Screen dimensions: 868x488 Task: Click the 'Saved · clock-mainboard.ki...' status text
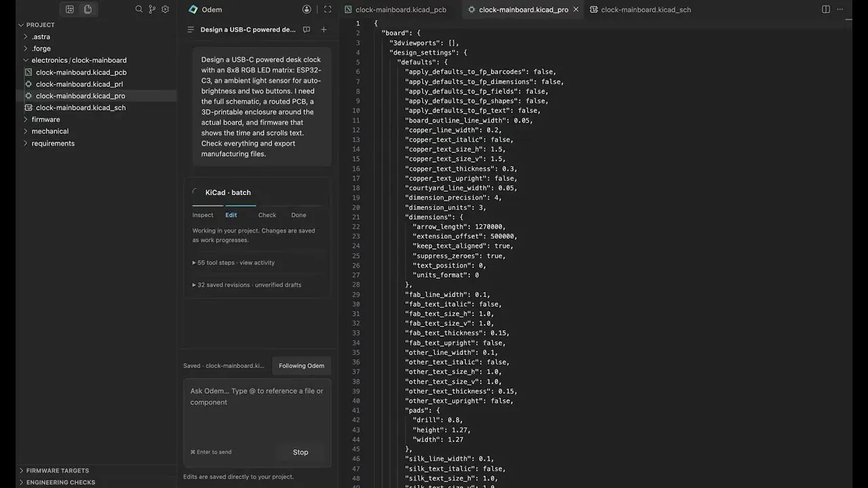pyautogui.click(x=224, y=365)
